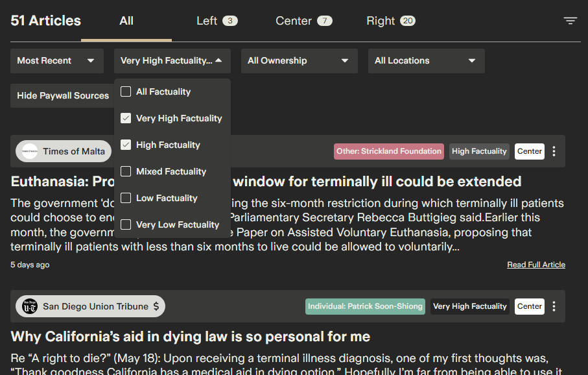The image size is (588, 375).
Task: Click the San Diego Union Tribune logo
Action: (x=30, y=306)
